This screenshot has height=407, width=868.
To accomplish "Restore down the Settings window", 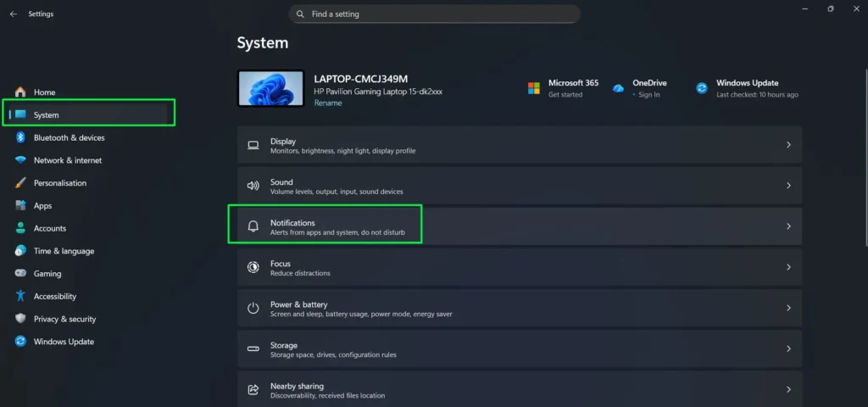I will pyautogui.click(x=831, y=8).
